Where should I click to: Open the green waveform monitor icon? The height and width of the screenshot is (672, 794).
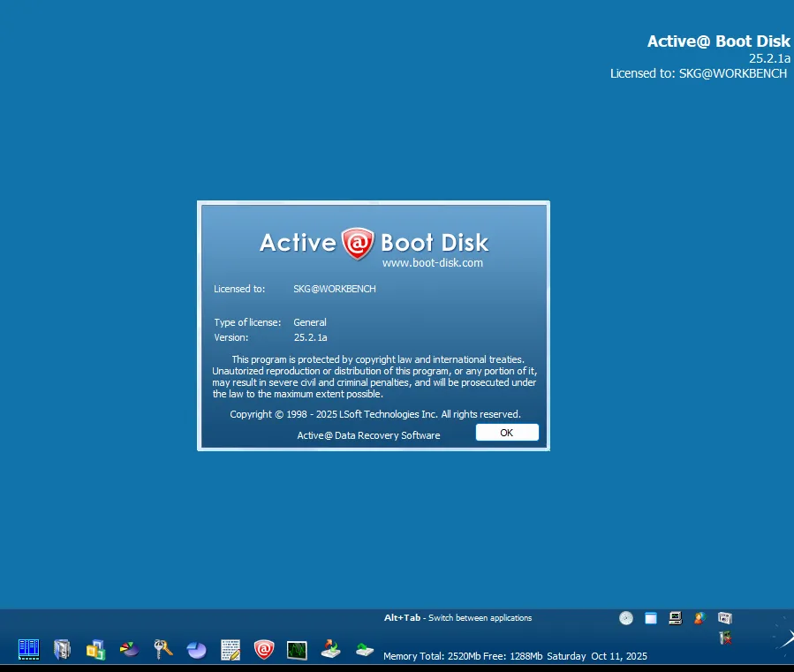[297, 650]
